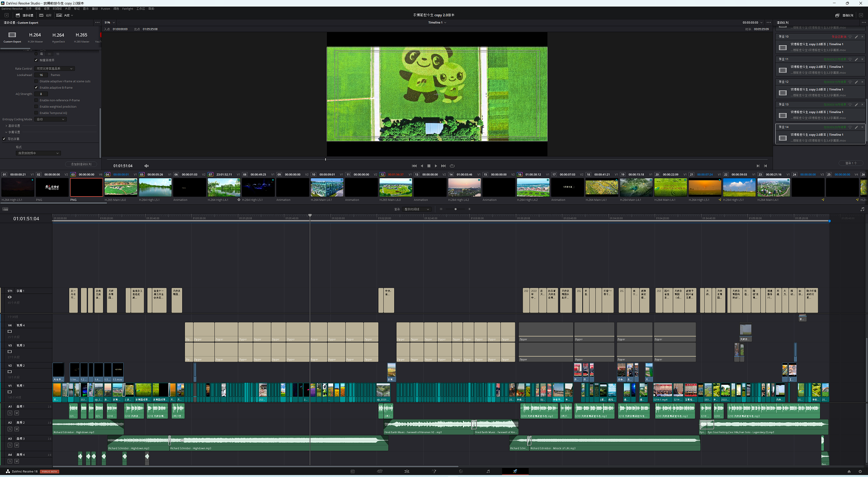This screenshot has height=477, width=868.
Task: Open the Fairlight page music note icon
Action: click(488, 471)
